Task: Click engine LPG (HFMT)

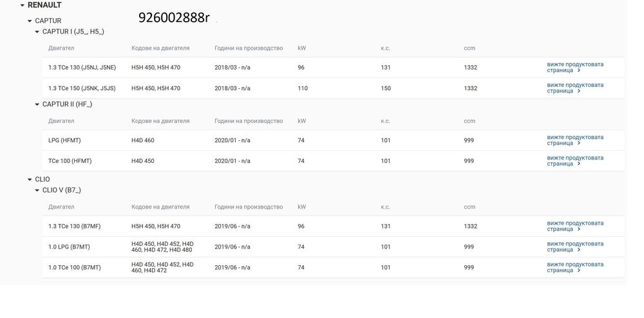Action: click(64, 140)
